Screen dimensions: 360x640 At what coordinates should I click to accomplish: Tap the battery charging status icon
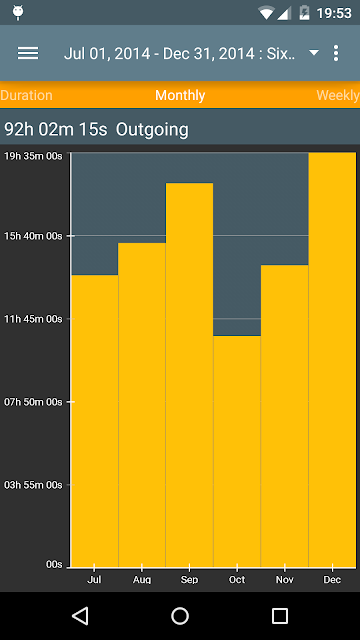[304, 13]
